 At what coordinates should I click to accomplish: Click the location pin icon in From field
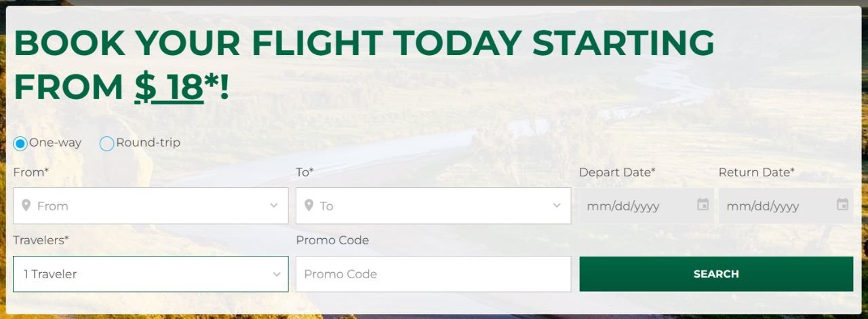(26, 205)
